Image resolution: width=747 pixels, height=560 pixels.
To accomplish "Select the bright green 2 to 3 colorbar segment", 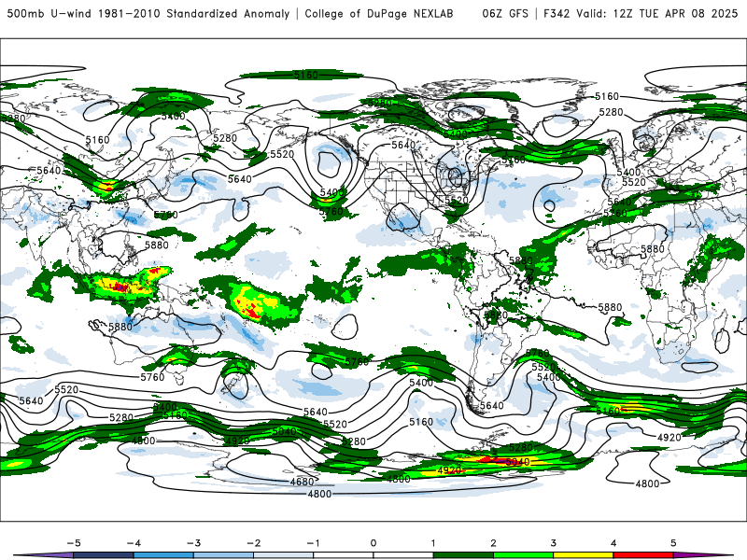I will coord(523,555).
